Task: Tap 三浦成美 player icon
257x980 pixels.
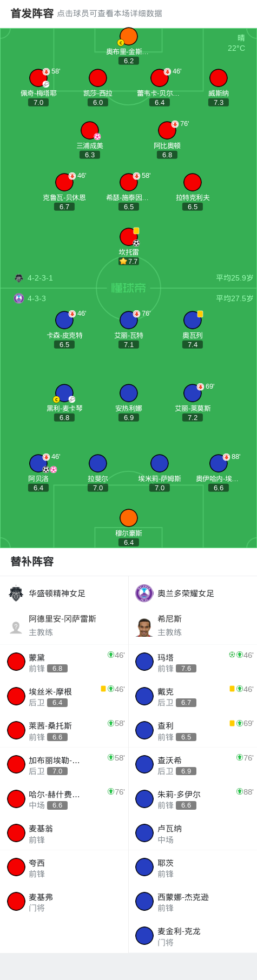Action: pos(90,130)
